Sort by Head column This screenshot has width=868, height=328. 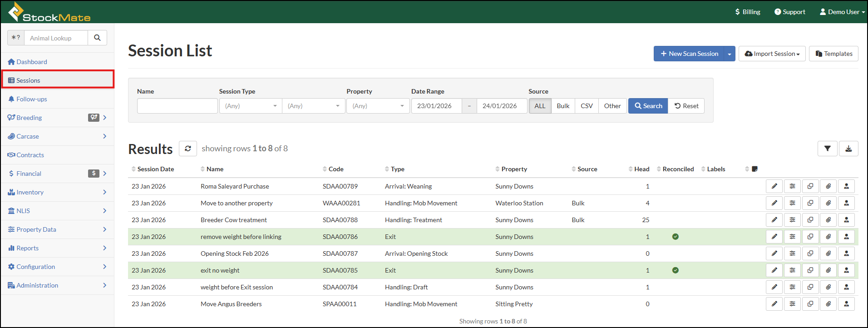(x=639, y=169)
